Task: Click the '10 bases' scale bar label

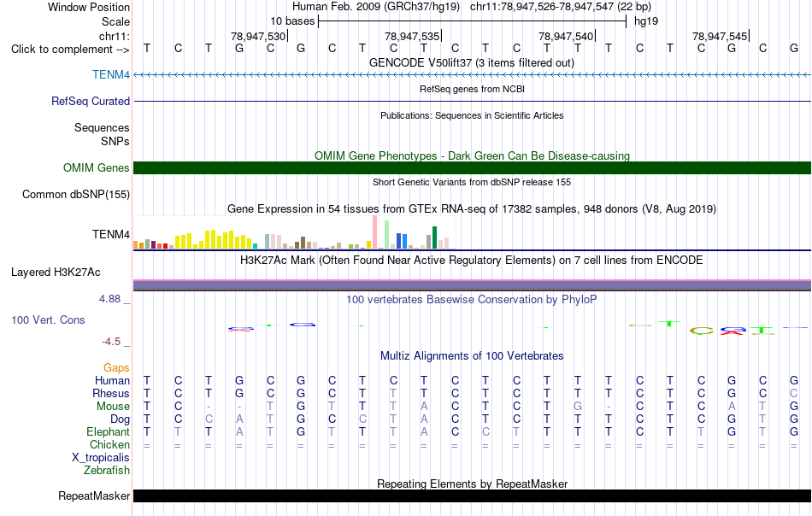Action: (x=292, y=21)
